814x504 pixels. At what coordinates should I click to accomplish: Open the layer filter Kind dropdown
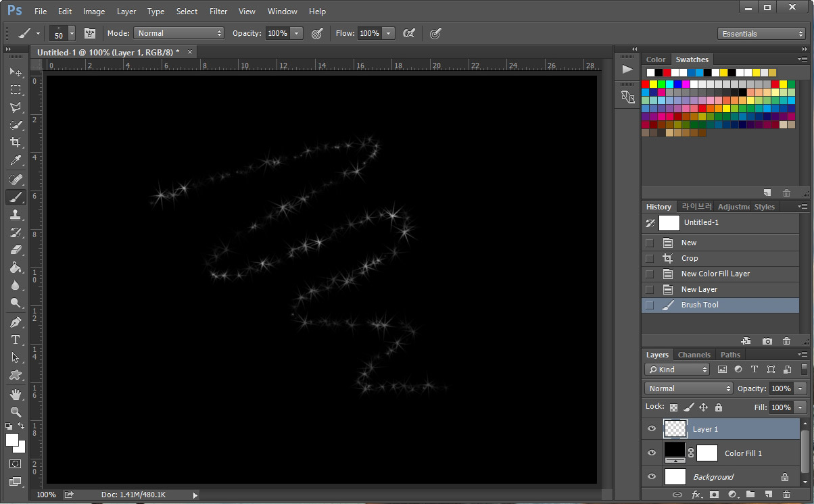click(x=677, y=370)
